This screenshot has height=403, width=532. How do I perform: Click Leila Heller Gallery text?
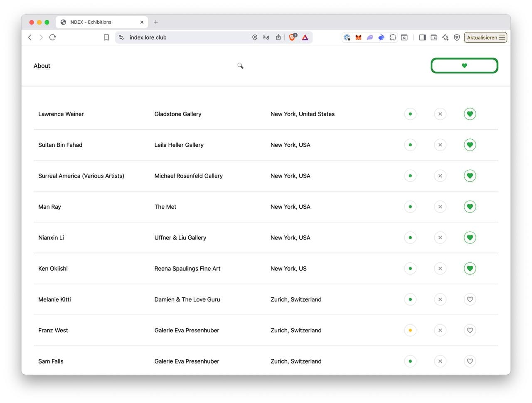[179, 145]
